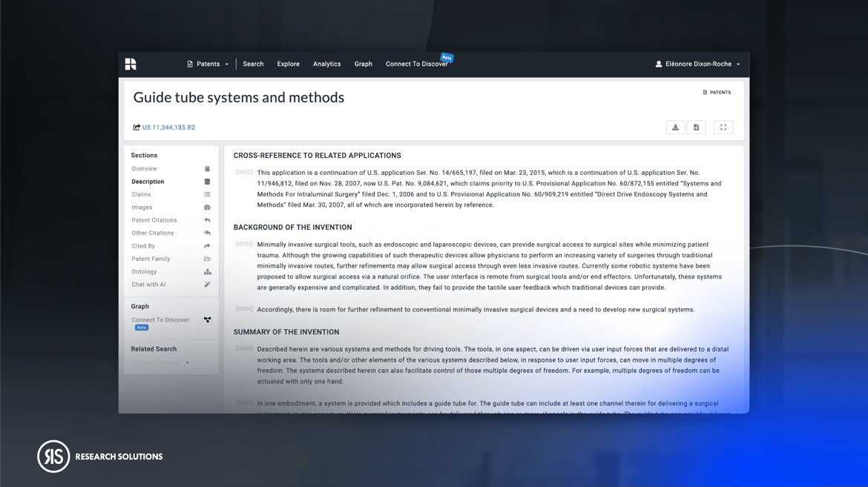Click the share icon beside the patent number

(x=135, y=127)
